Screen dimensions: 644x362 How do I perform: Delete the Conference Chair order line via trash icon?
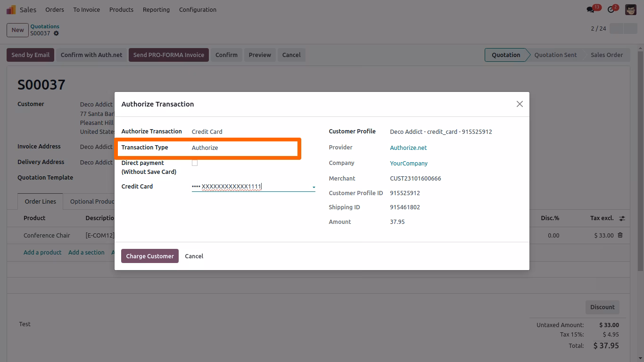pos(620,235)
